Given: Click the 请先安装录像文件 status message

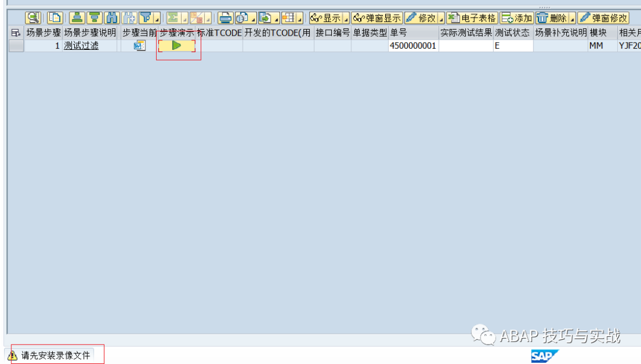Looking at the screenshot, I should pos(56,356).
